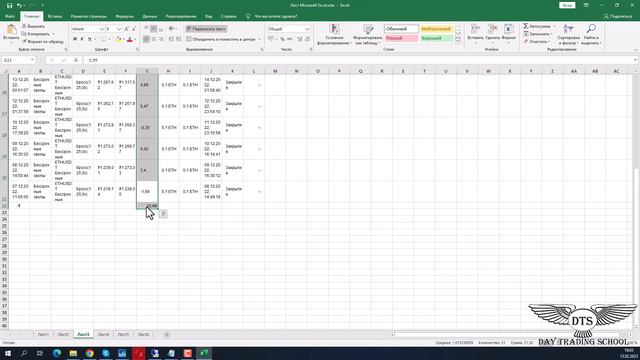Open the font size dropdown
Screen dimensions: 640x360
pyautogui.click(x=119, y=29)
